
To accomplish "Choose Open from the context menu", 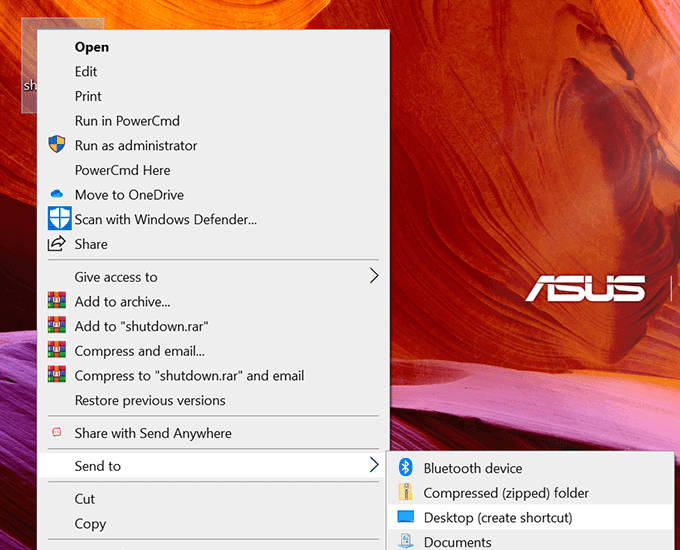I will pyautogui.click(x=213, y=47).
